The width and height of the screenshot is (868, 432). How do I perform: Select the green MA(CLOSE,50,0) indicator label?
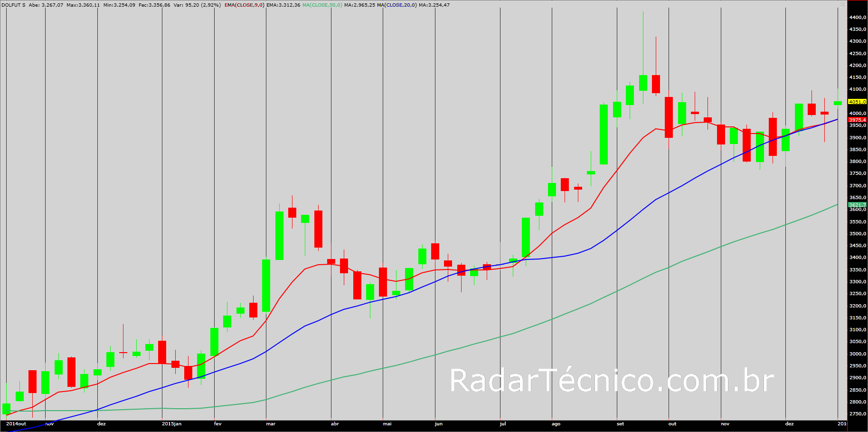point(322,5)
